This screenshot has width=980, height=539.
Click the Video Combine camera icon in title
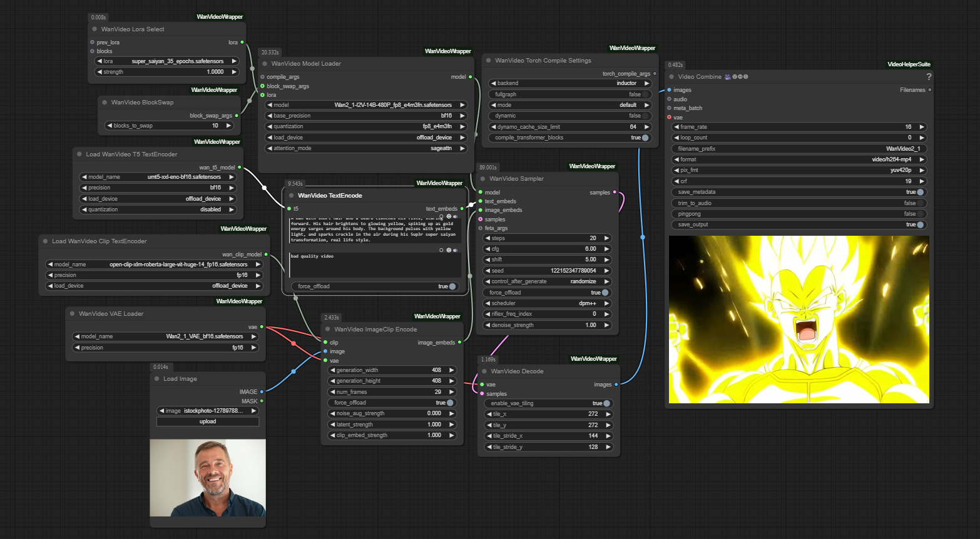click(728, 76)
